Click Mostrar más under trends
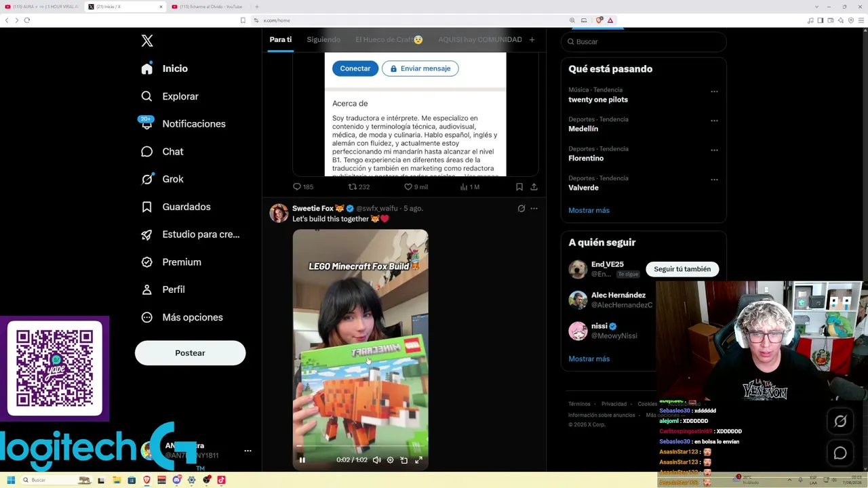 (589, 210)
